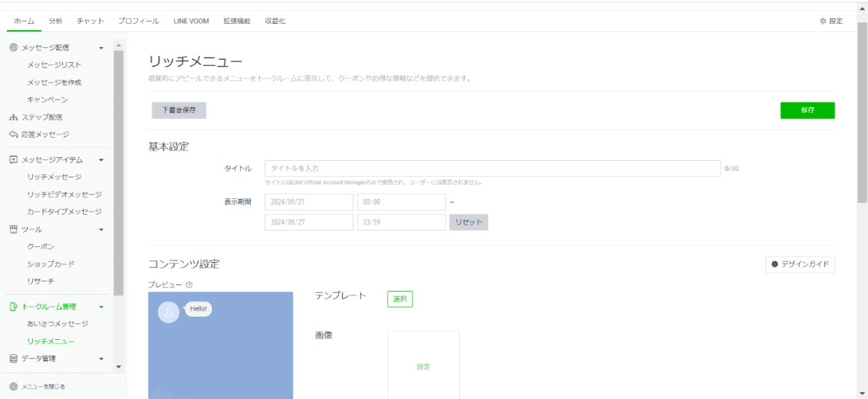868x399 pixels.
Task: Open the LINE VOOM tab
Action: (x=186, y=21)
